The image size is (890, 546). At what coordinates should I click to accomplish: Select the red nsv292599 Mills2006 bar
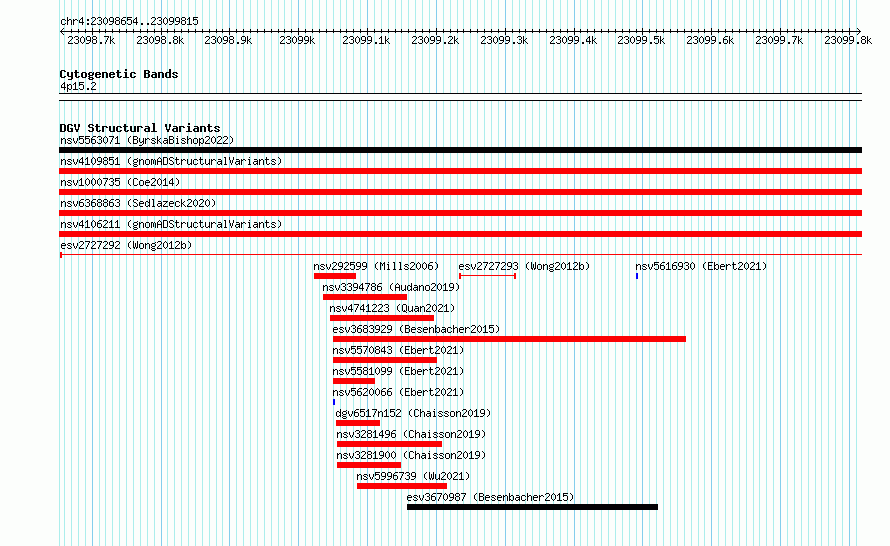point(335,276)
